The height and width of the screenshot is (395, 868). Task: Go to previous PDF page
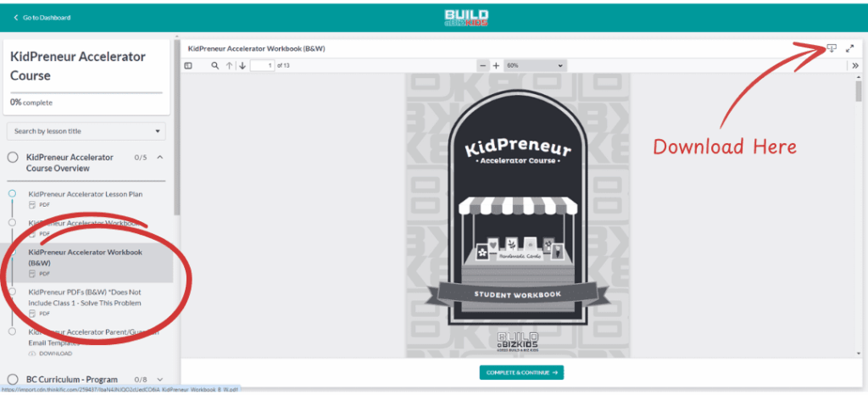229,66
